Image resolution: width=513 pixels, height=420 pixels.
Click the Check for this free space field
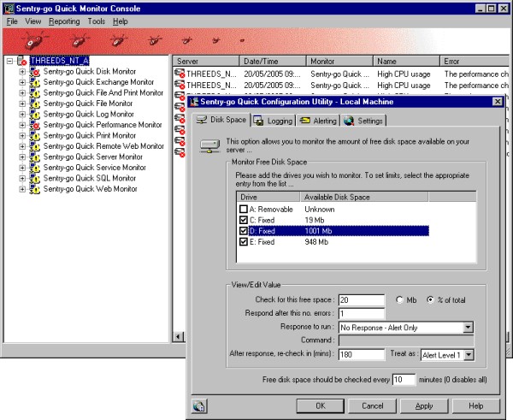[362, 300]
